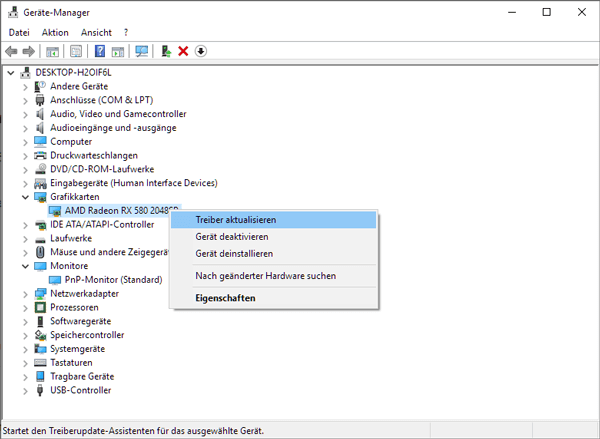Image resolution: width=600 pixels, height=439 pixels.
Task: Collapse the Grafikkarten category
Action: [25, 197]
